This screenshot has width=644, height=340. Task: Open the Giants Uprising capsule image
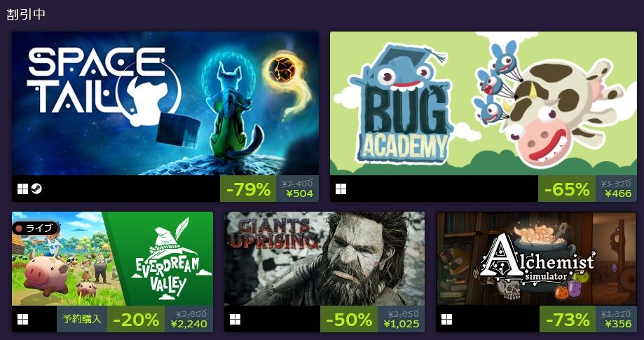324,259
